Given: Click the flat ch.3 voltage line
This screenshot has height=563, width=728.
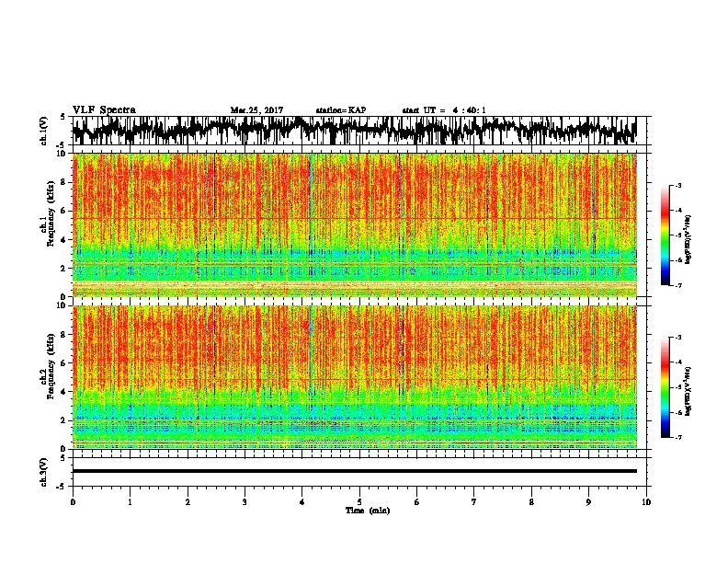Looking at the screenshot, I should coord(354,471).
